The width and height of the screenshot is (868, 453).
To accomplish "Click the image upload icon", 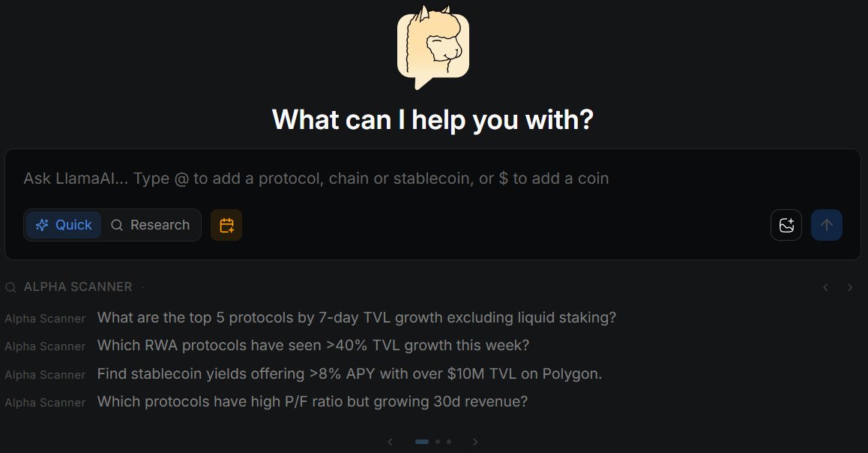I will [786, 225].
